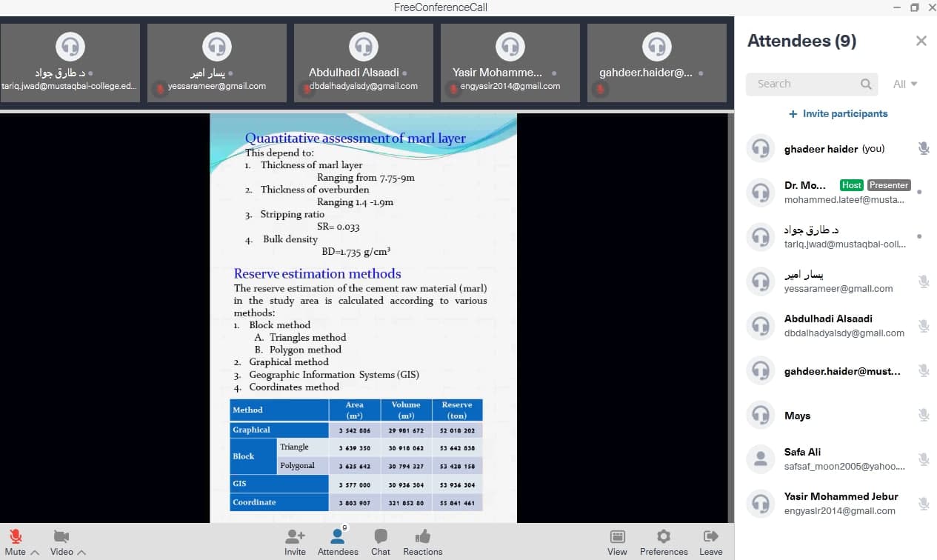Toggle mic icon next to Mays
Viewport: 937px width, 560px height.
(923, 416)
